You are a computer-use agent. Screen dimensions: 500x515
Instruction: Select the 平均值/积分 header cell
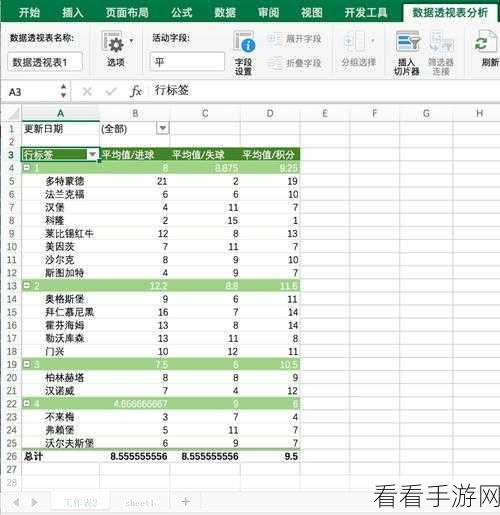point(270,154)
